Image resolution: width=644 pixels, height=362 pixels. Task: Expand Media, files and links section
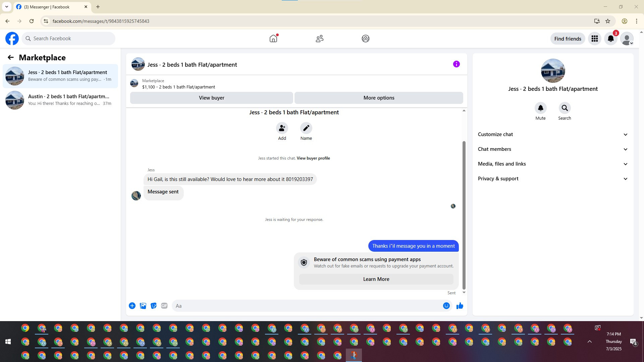point(552,164)
